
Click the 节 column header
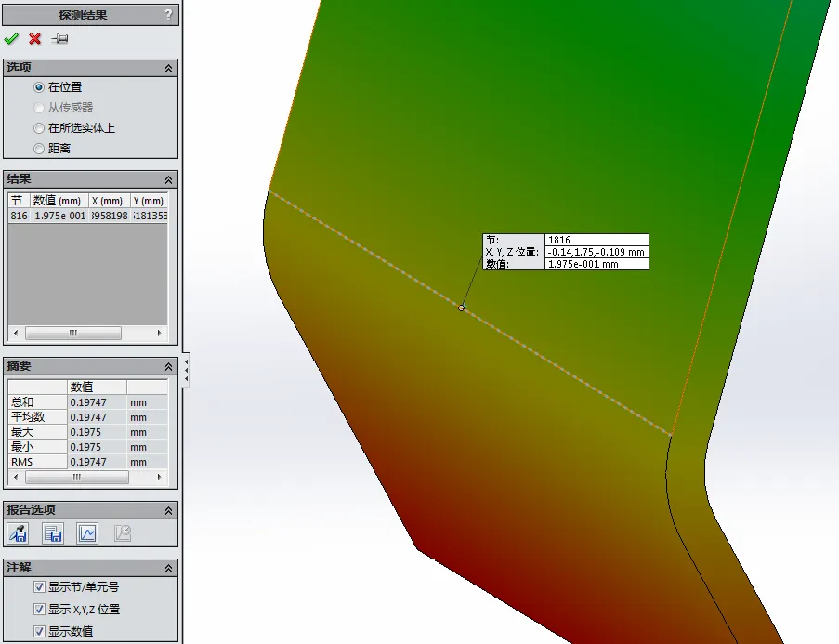pyautogui.click(x=19, y=201)
